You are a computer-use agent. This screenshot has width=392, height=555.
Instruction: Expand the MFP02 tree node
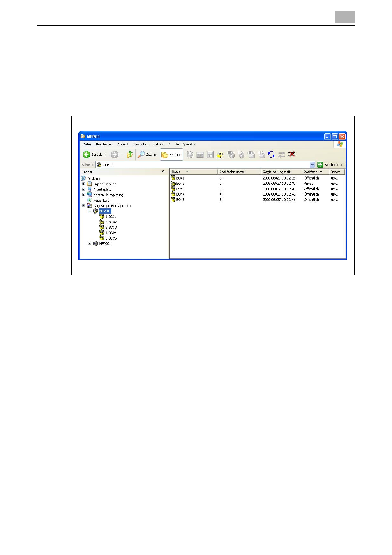pyautogui.click(x=90, y=244)
